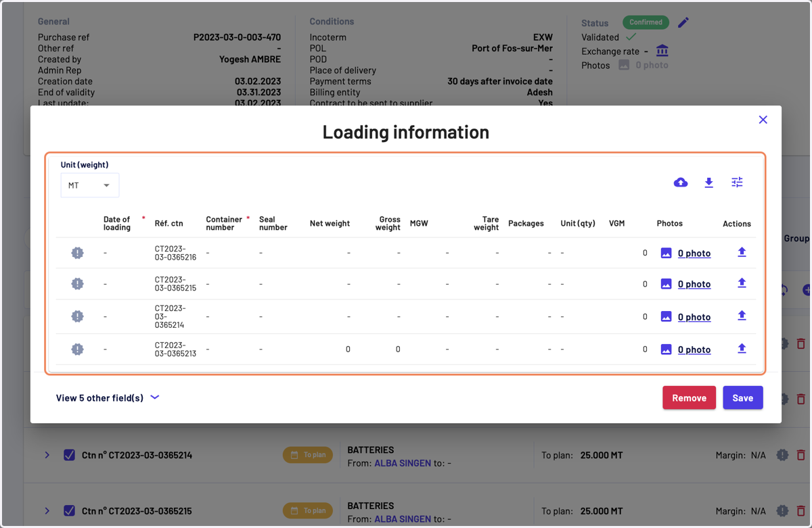Delete container CT2023-03-0365214 with trash icon
812x528 pixels.
(801, 455)
